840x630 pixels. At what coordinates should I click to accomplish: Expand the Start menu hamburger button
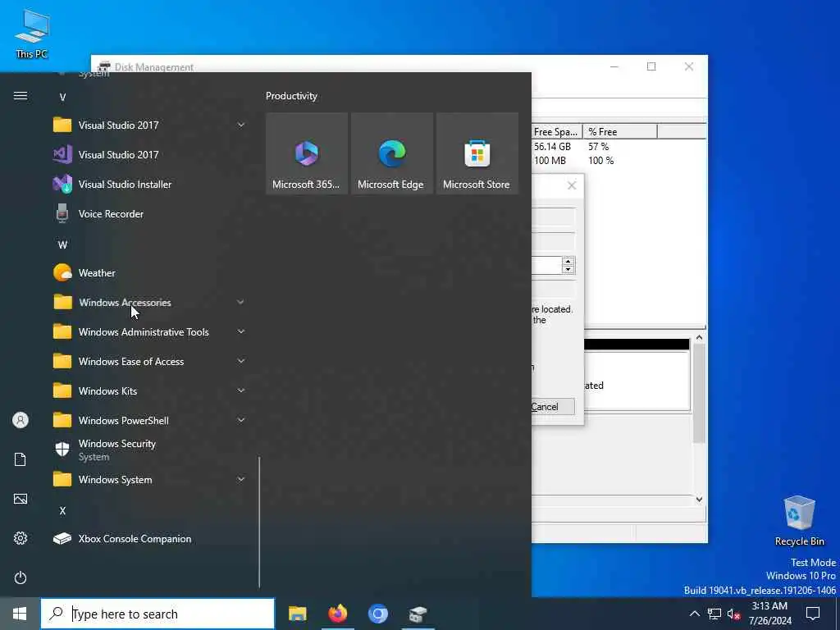[x=21, y=96]
